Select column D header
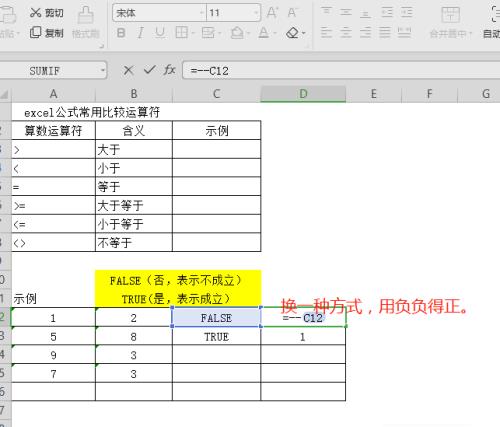 click(303, 94)
